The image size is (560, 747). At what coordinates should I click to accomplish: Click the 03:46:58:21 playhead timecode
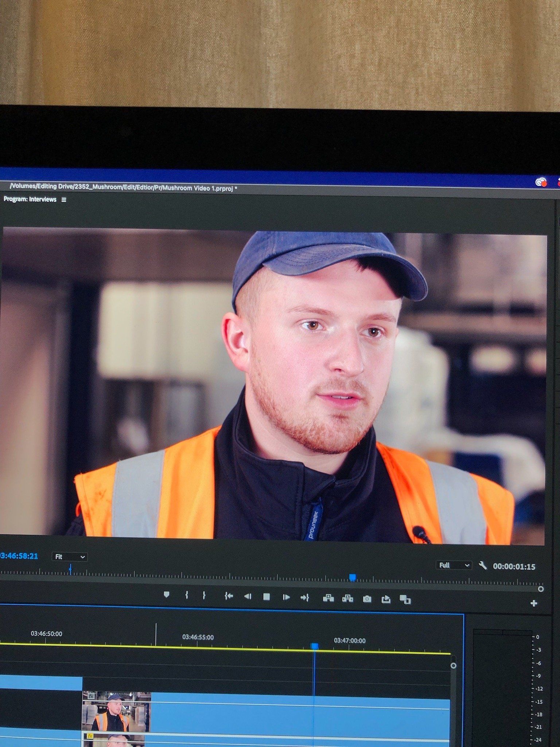pos(19,556)
